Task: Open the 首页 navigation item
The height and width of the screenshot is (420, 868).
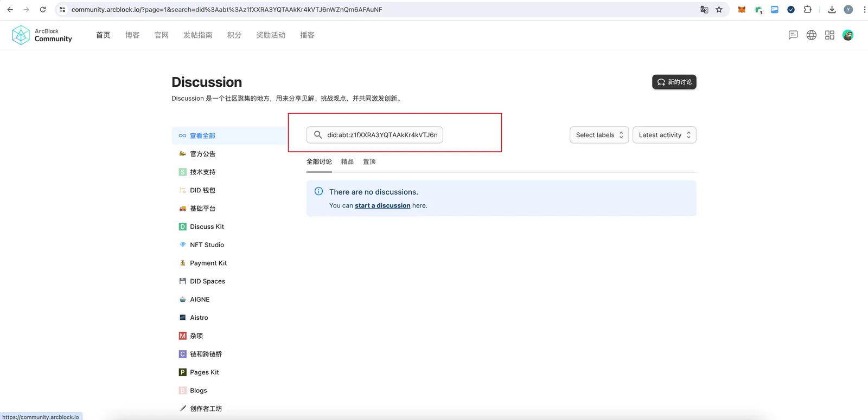Action: tap(103, 35)
